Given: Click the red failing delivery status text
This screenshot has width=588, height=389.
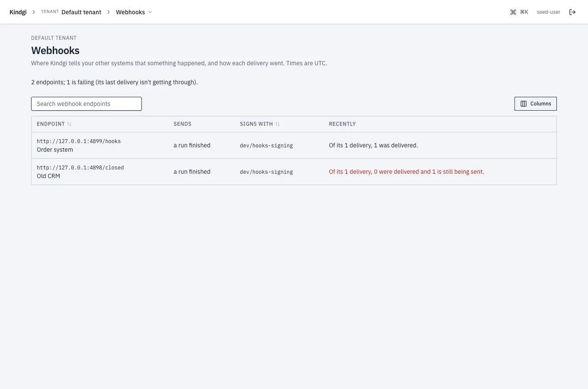Looking at the screenshot, I should [x=406, y=172].
